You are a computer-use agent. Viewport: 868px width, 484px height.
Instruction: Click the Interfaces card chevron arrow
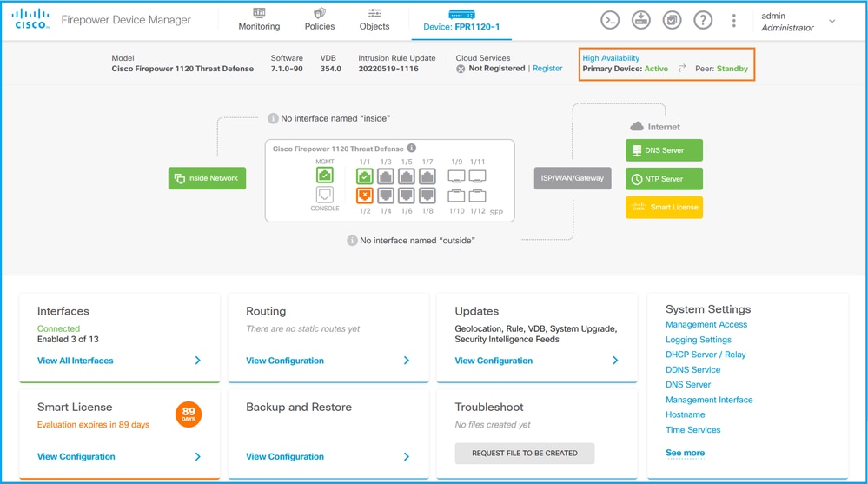click(x=197, y=361)
